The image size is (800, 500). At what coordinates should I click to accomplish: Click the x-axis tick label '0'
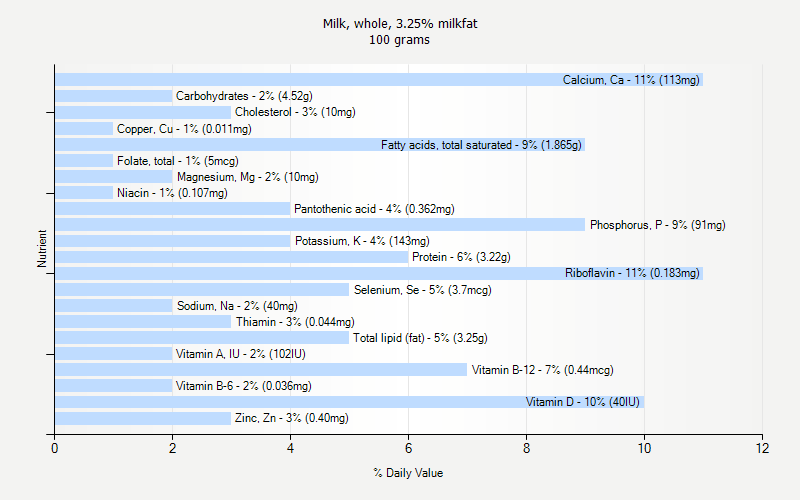(x=55, y=448)
